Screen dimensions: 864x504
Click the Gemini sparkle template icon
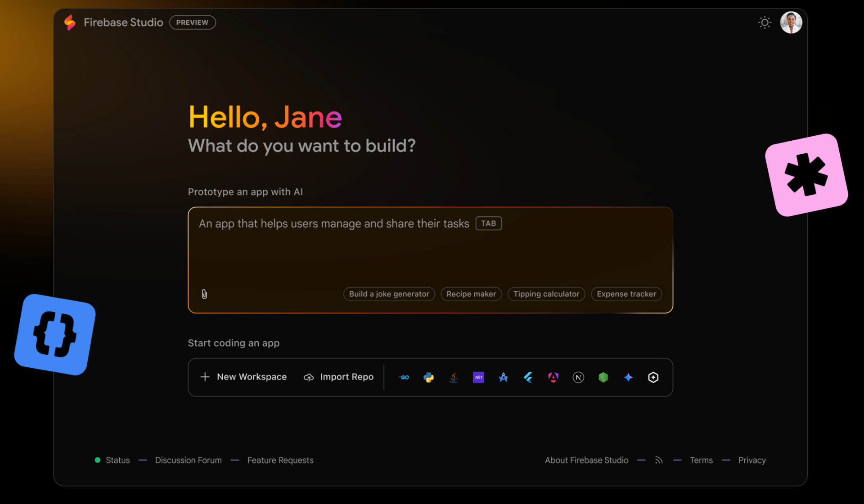628,377
